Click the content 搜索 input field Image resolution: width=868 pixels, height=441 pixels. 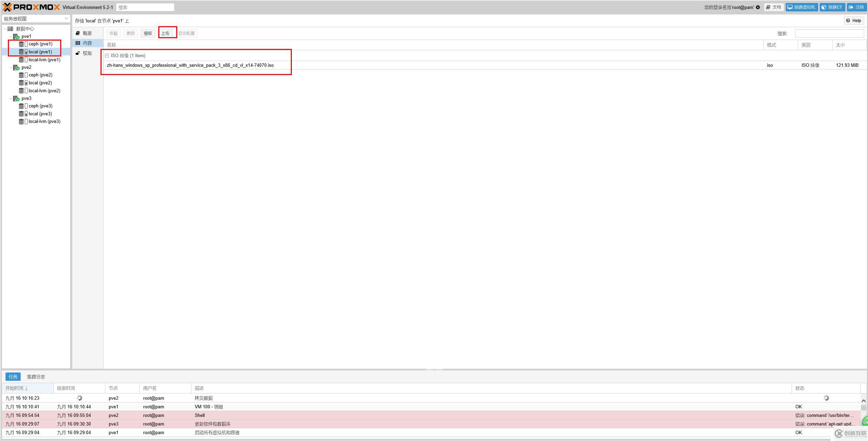tap(829, 33)
